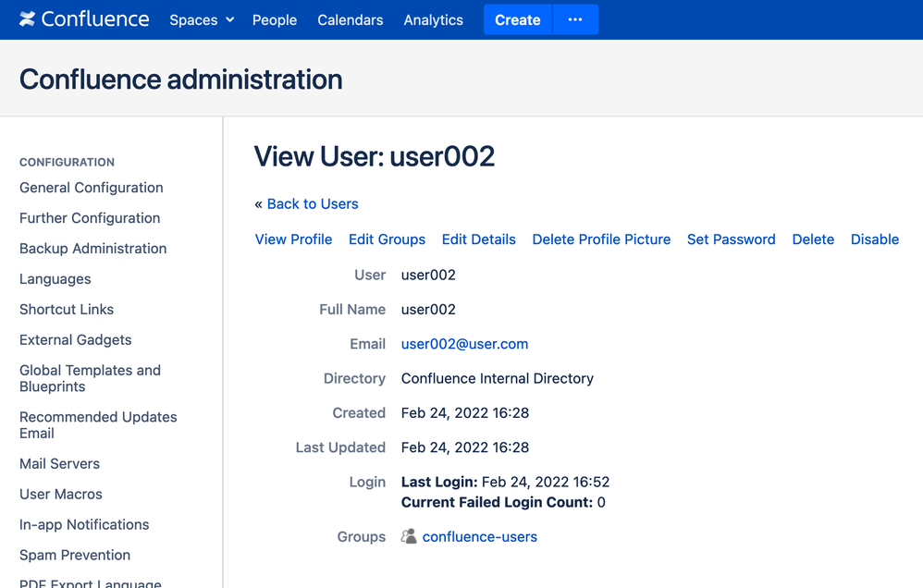Expand the Spaces dropdown

point(201,19)
